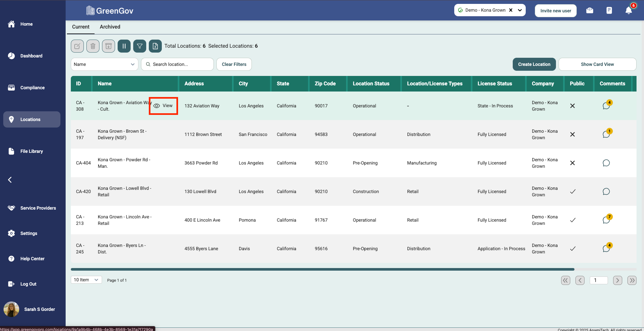
Task: Click the Public X mark for Powder Rd row
Action: tap(573, 163)
